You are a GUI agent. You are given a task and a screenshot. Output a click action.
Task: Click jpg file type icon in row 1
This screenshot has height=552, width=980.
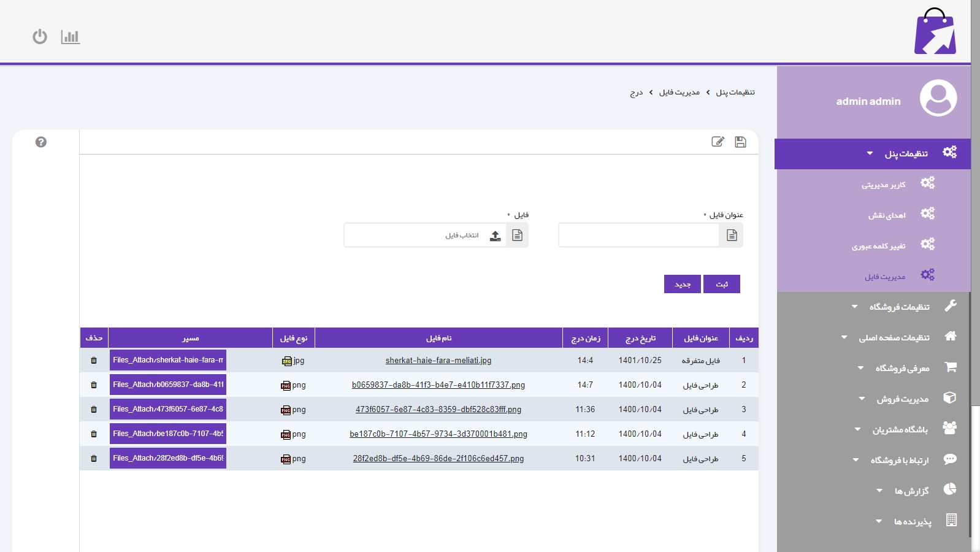point(286,361)
